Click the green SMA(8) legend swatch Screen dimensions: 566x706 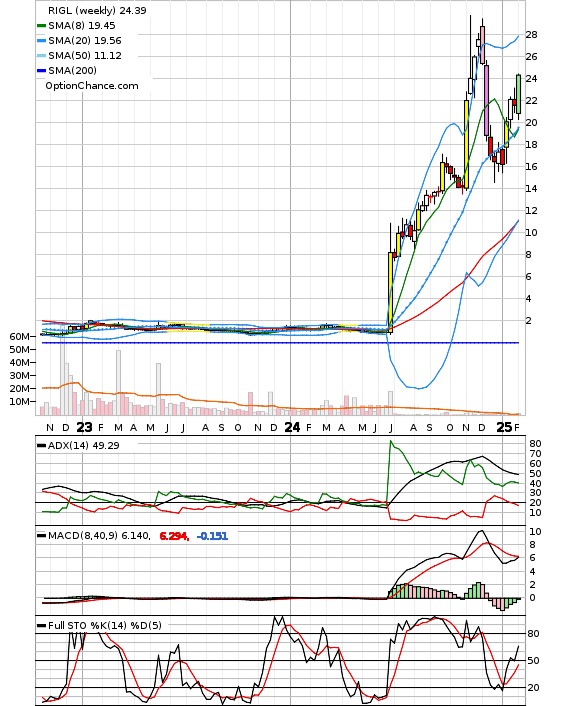coord(41,26)
